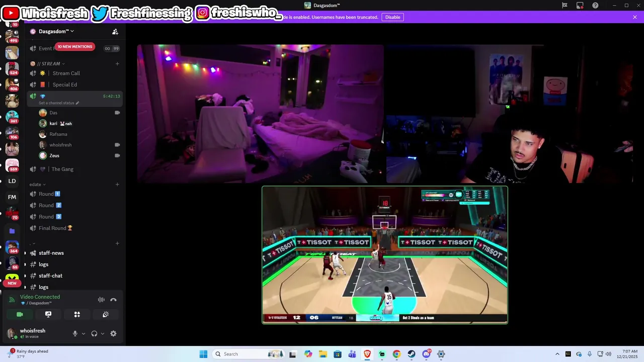Join the Round 1 voice channel
This screenshot has height=362, width=644.
[74, 194]
